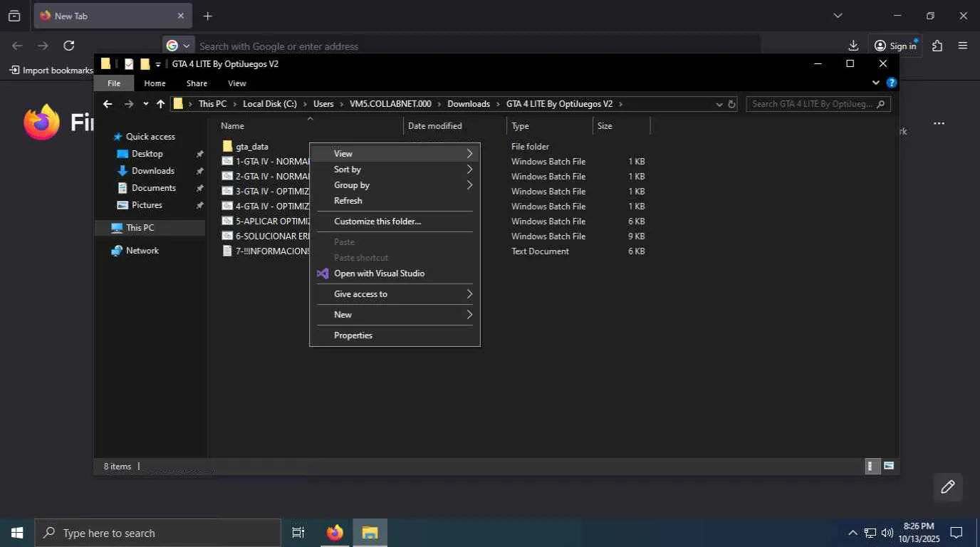Click Local Disk (C:) in the breadcrumb

tap(270, 104)
